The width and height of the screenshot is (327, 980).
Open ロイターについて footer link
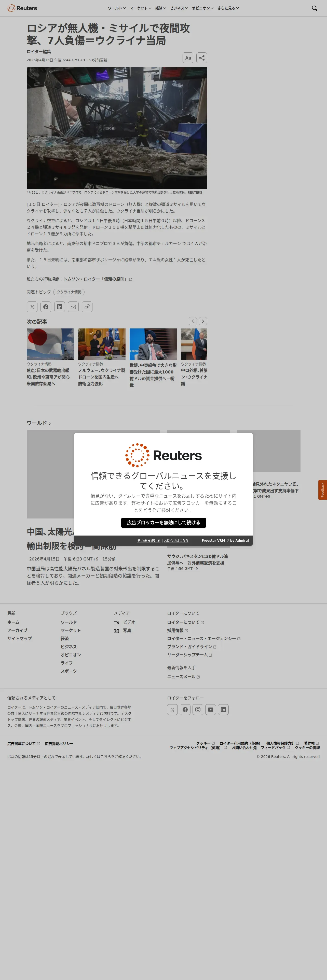(185, 622)
